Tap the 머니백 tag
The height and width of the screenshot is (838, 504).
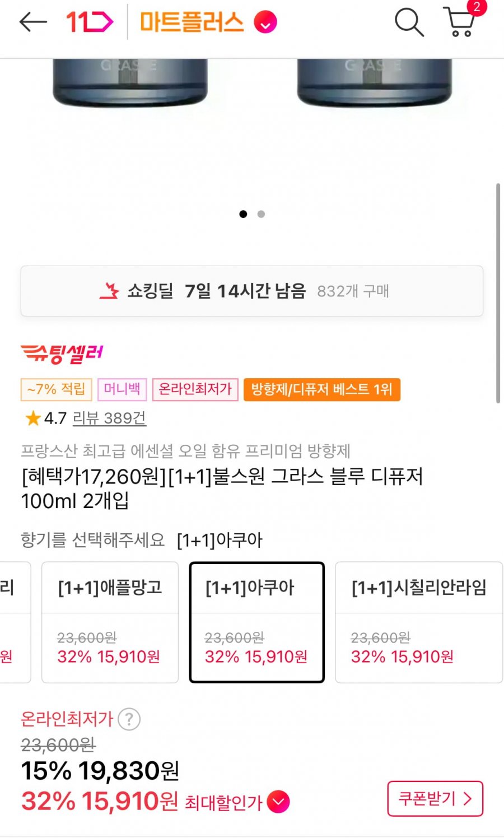click(x=122, y=389)
